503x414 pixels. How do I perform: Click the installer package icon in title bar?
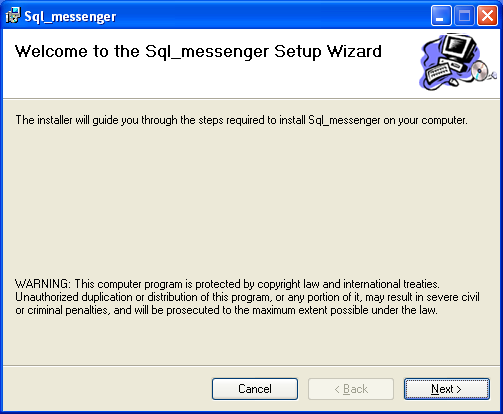pyautogui.click(x=13, y=15)
